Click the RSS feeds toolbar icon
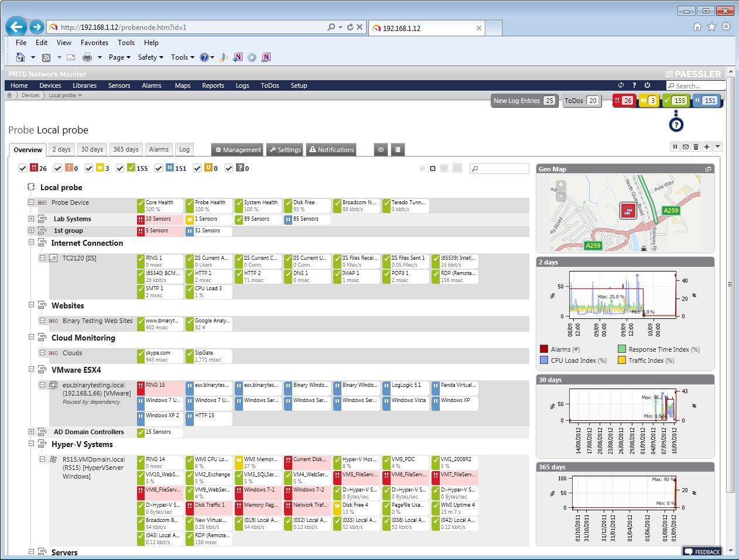Screen dimensions: 739x560 click(46, 57)
